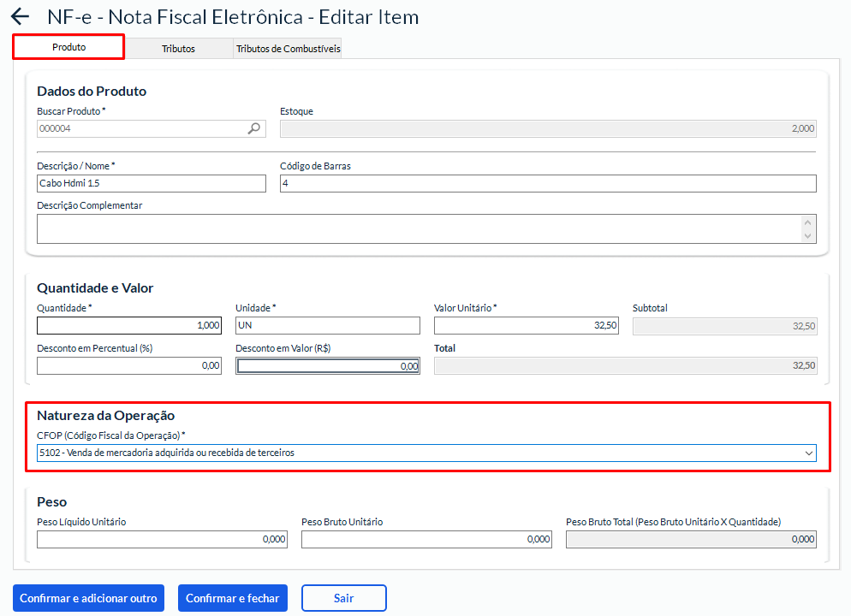This screenshot has height=616, width=851.
Task: Click the Buscar Produto field
Action: (141, 128)
